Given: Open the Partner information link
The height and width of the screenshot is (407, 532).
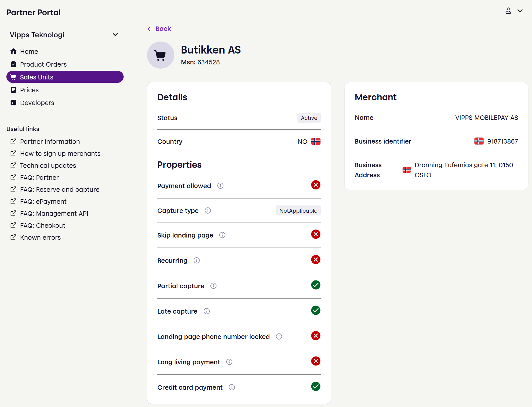Looking at the screenshot, I should point(45,141).
